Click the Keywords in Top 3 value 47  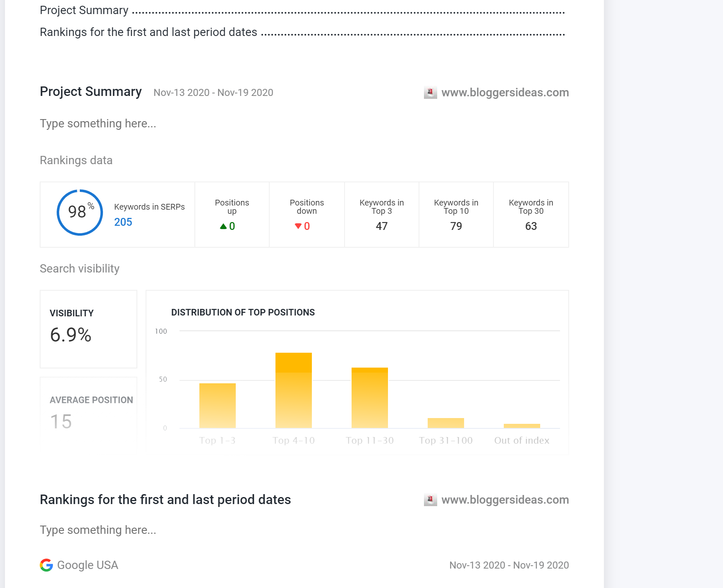point(382,226)
